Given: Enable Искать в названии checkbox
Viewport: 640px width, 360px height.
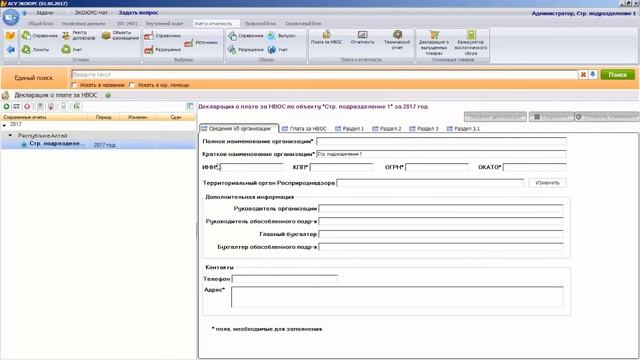Looking at the screenshot, I should pos(74,85).
